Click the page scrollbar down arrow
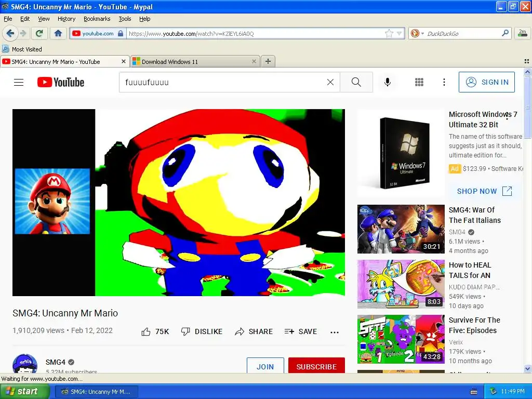 click(527, 368)
